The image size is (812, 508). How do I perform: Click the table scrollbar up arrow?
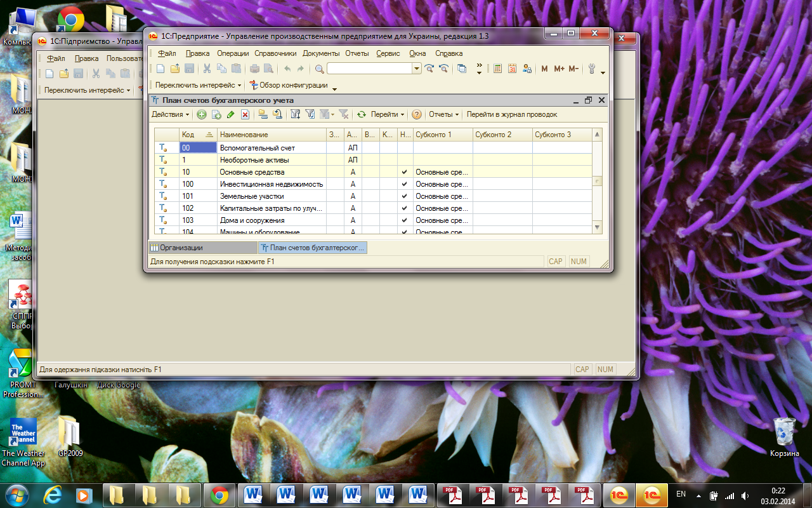tap(597, 135)
